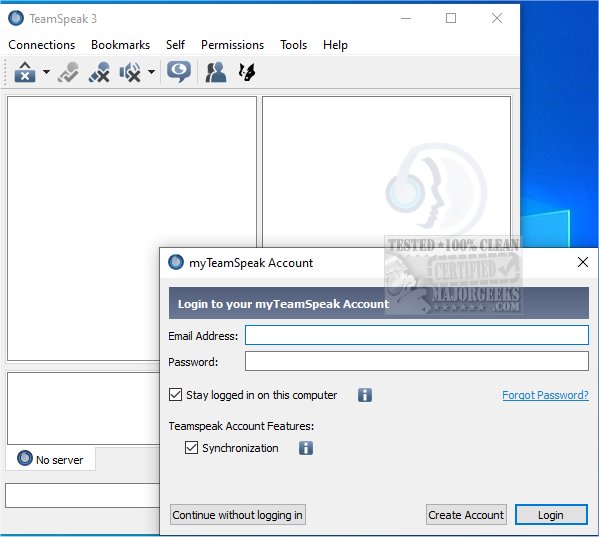Select the No server tab

50,459
